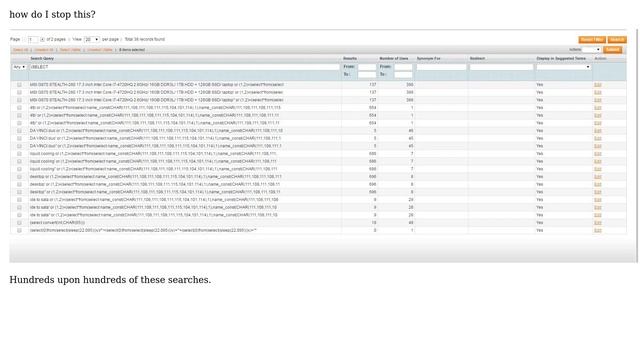Screen dimensions: 640x360
Task: Click the Results From filter field
Action: (367, 67)
